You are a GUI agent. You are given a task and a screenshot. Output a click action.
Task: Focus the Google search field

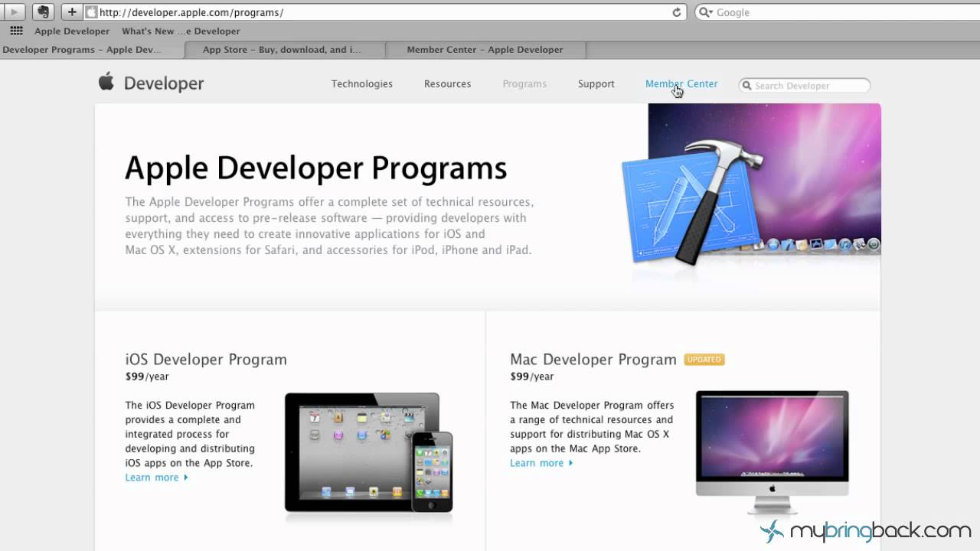(836, 12)
